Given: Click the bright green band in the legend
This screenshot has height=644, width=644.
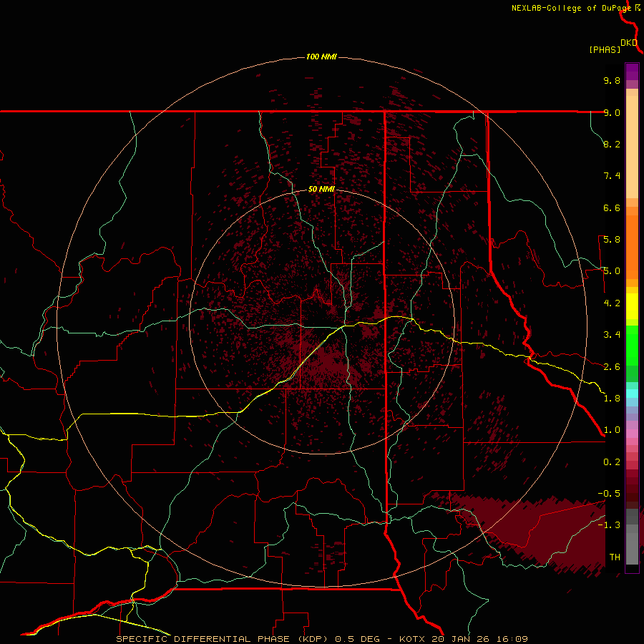Looking at the screenshot, I should [x=632, y=346].
